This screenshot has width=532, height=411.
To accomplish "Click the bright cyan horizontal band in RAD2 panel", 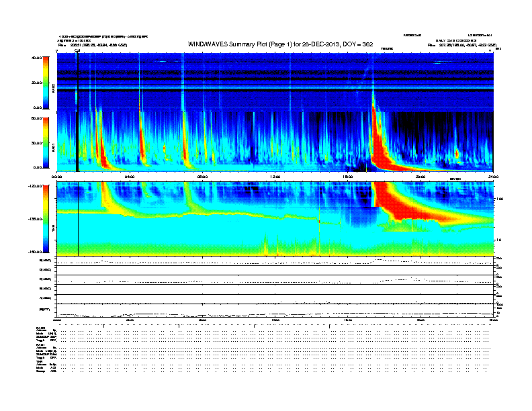I will tap(275, 89).
